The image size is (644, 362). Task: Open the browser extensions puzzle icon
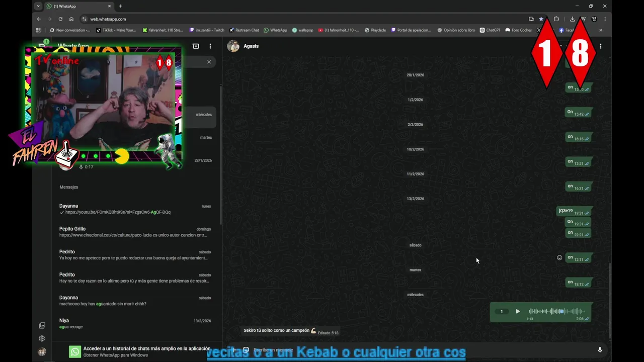556,19
